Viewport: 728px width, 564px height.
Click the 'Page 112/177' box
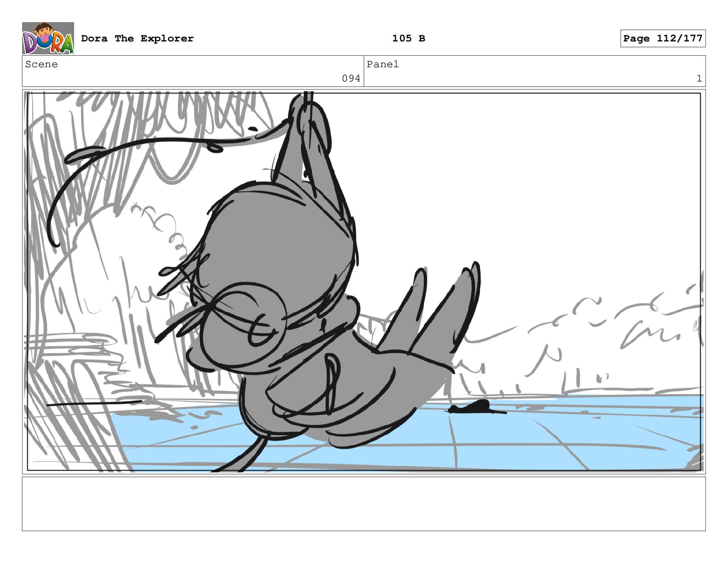click(x=663, y=39)
